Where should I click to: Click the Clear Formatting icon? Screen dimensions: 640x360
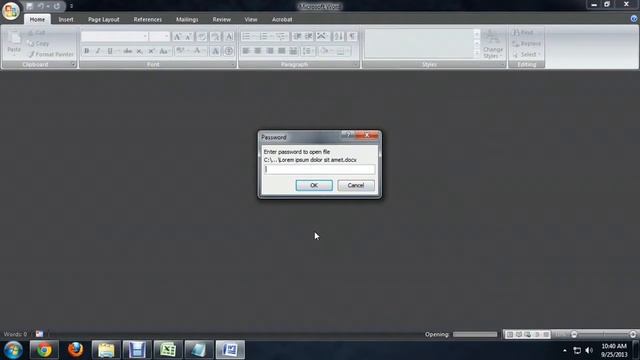202,37
